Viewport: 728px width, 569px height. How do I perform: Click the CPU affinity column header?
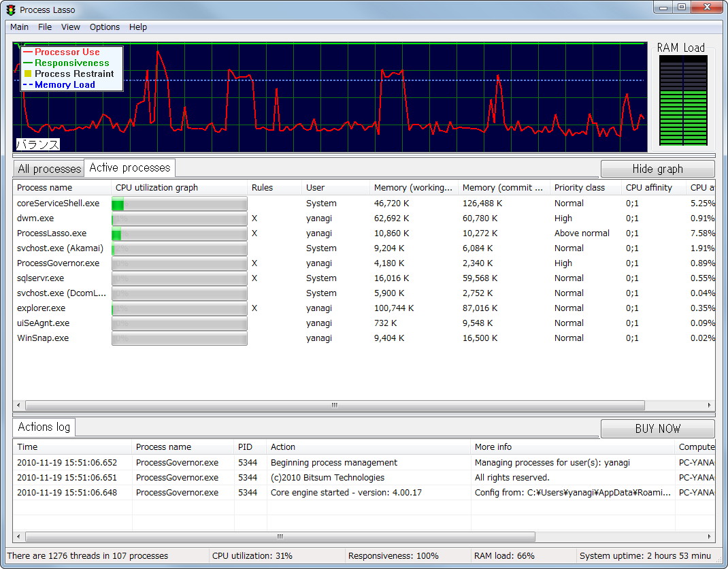[x=653, y=188]
